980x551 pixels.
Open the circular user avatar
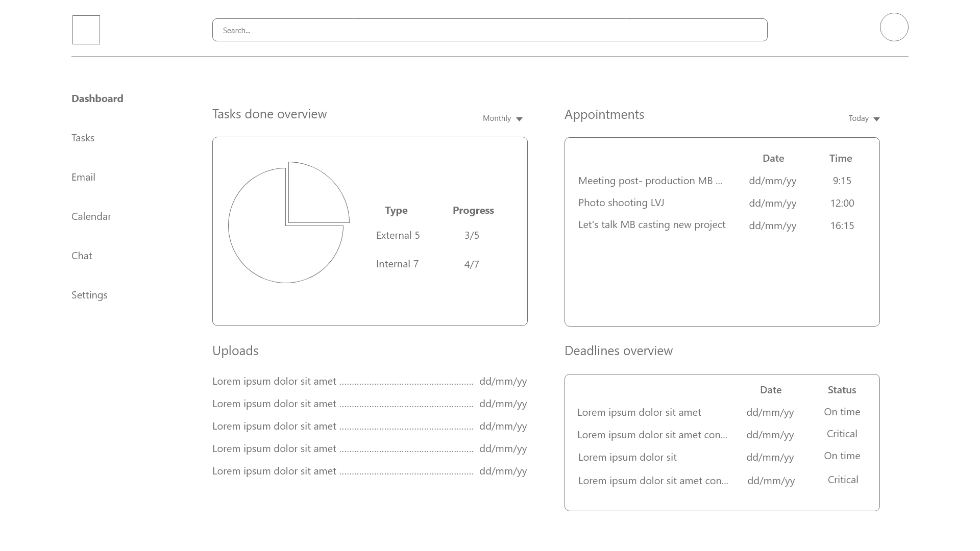(x=894, y=27)
